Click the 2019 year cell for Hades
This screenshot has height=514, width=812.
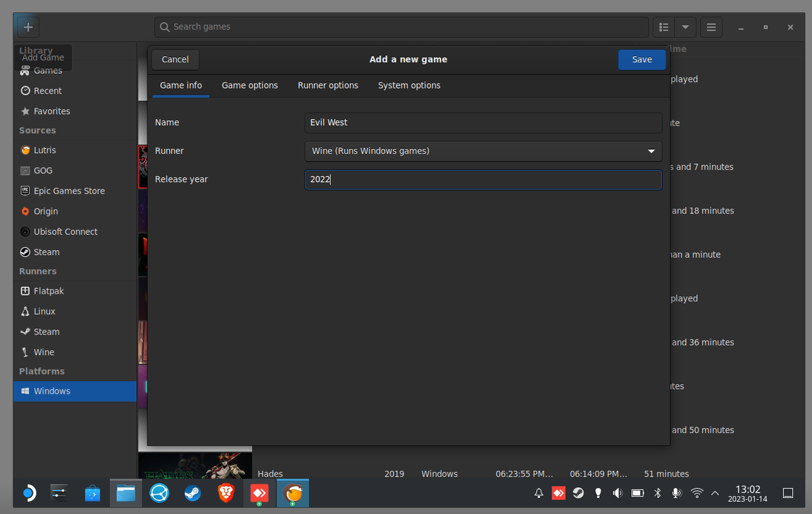pos(394,474)
